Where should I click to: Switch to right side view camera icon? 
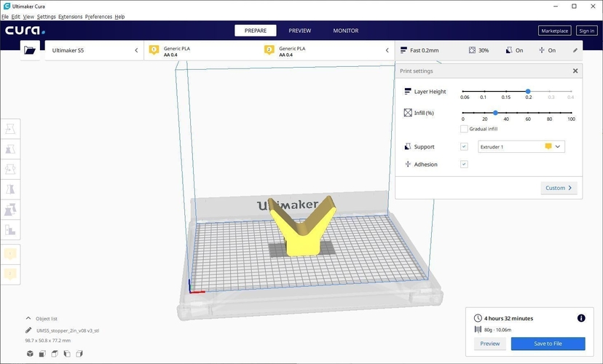[79, 354]
